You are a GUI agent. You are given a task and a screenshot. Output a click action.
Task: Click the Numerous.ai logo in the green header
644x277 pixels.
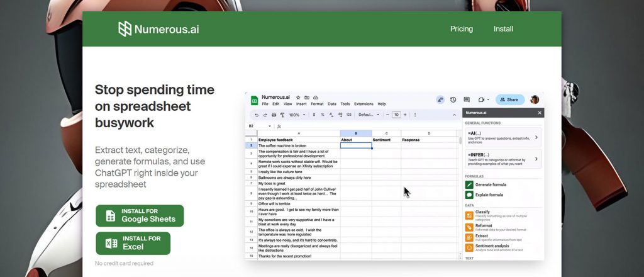point(158,29)
